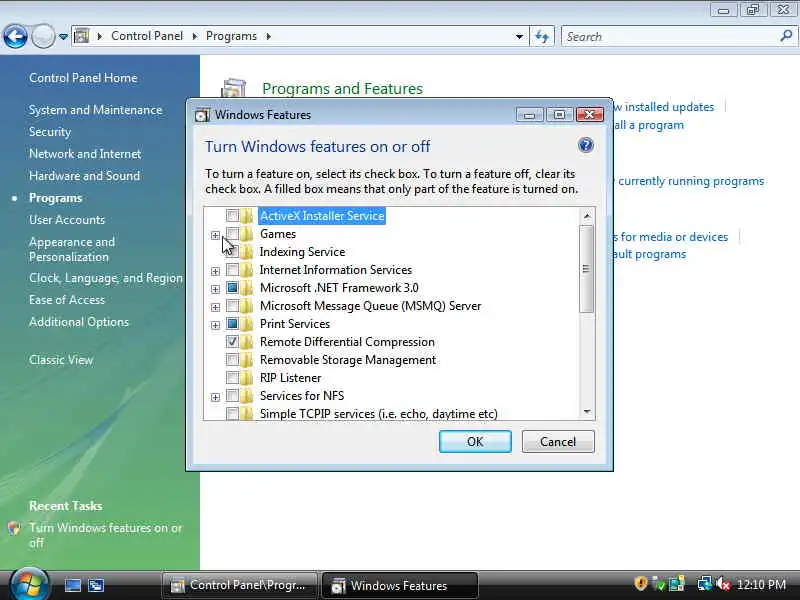Toggle the Games checkbox
800x600 pixels.
pos(232,234)
